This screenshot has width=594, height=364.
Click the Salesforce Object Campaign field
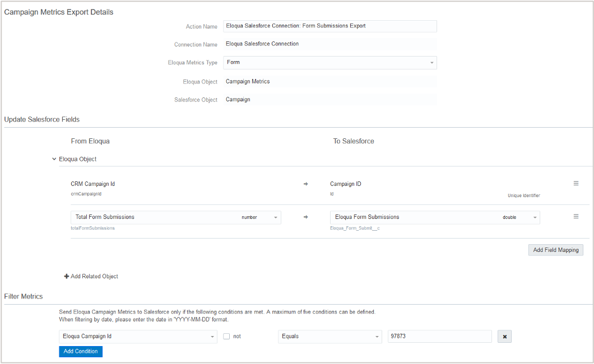(x=330, y=99)
